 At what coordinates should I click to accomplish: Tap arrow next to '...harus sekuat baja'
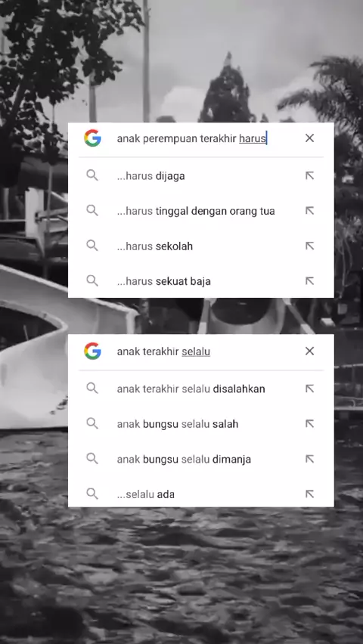pyautogui.click(x=309, y=281)
